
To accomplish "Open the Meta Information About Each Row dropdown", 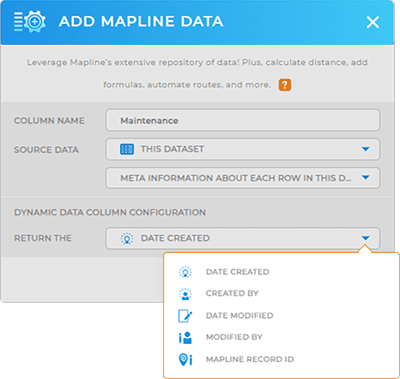I will (243, 178).
